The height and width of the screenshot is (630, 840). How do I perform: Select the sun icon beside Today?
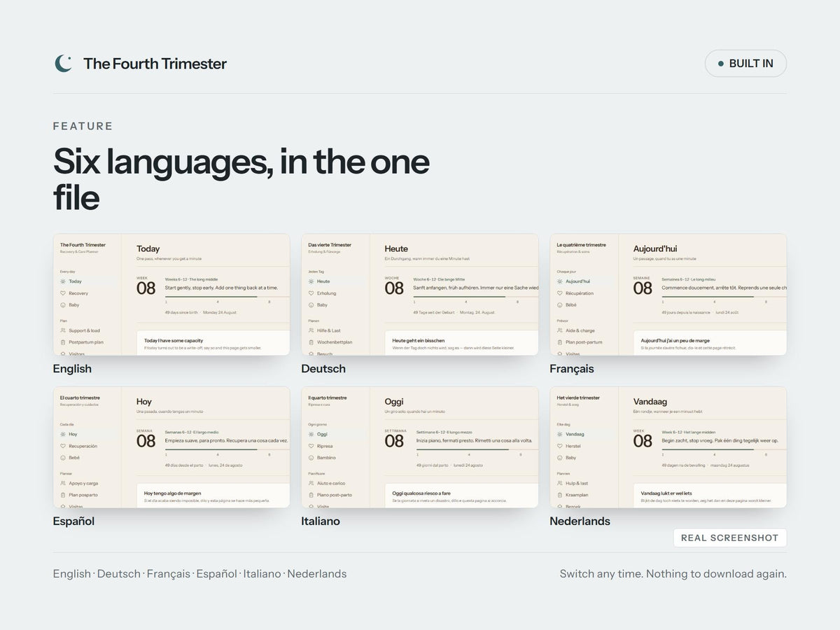[x=63, y=281]
